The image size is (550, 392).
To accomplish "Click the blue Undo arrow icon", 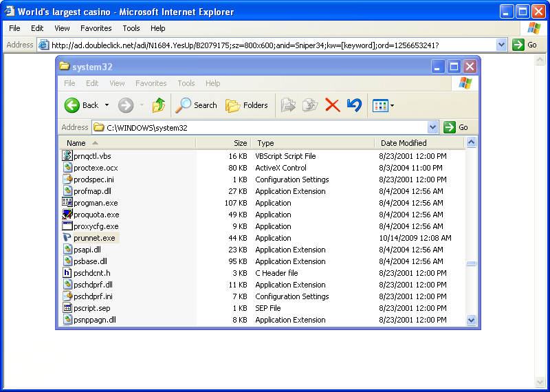I will (354, 105).
